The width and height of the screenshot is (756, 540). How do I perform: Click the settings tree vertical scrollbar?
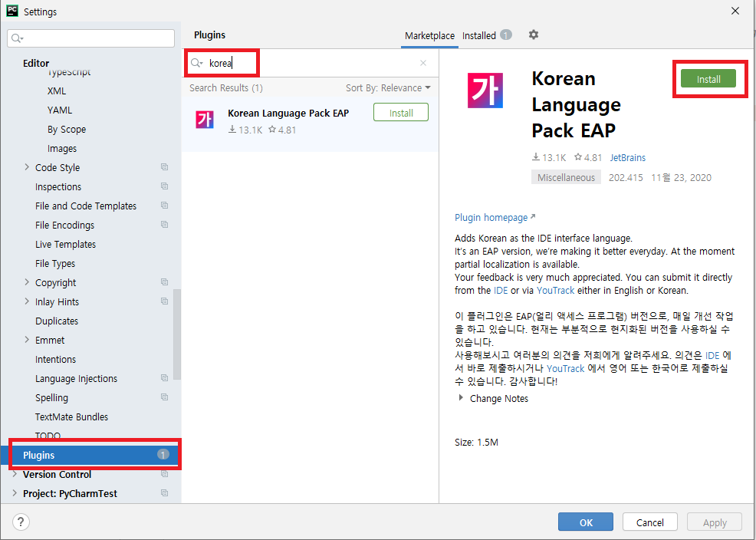[177, 334]
